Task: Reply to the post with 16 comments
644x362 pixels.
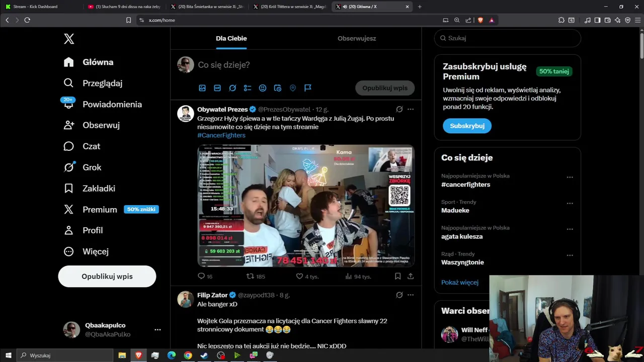Action: (x=205, y=277)
